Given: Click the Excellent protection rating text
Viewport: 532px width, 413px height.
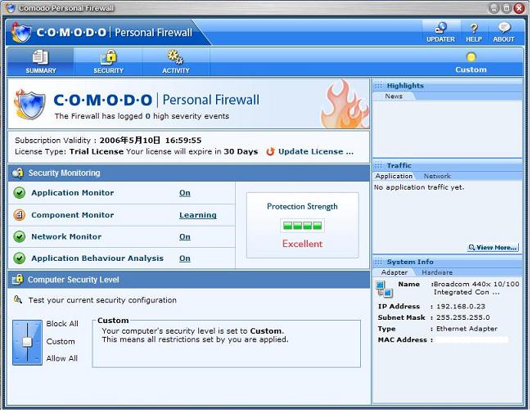Looking at the screenshot, I should (304, 245).
